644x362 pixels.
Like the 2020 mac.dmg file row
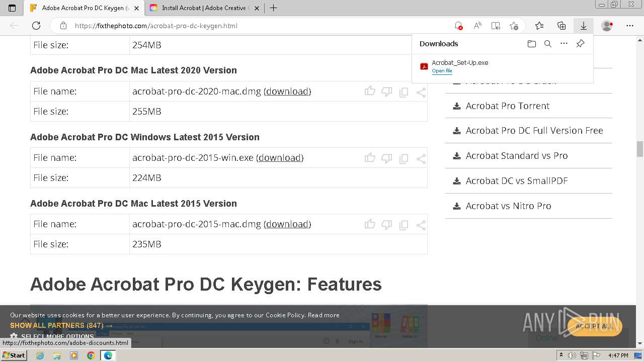(370, 91)
